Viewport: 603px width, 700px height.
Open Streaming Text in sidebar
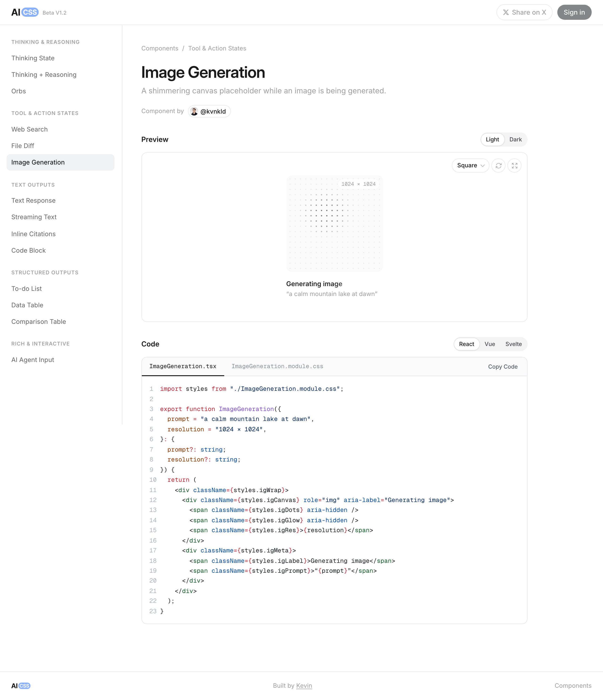pyautogui.click(x=61, y=217)
